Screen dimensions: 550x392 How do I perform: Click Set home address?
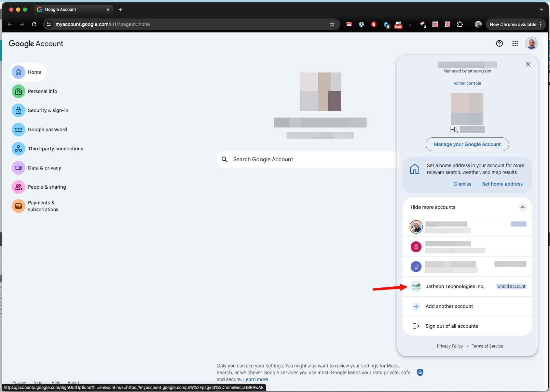(x=502, y=184)
